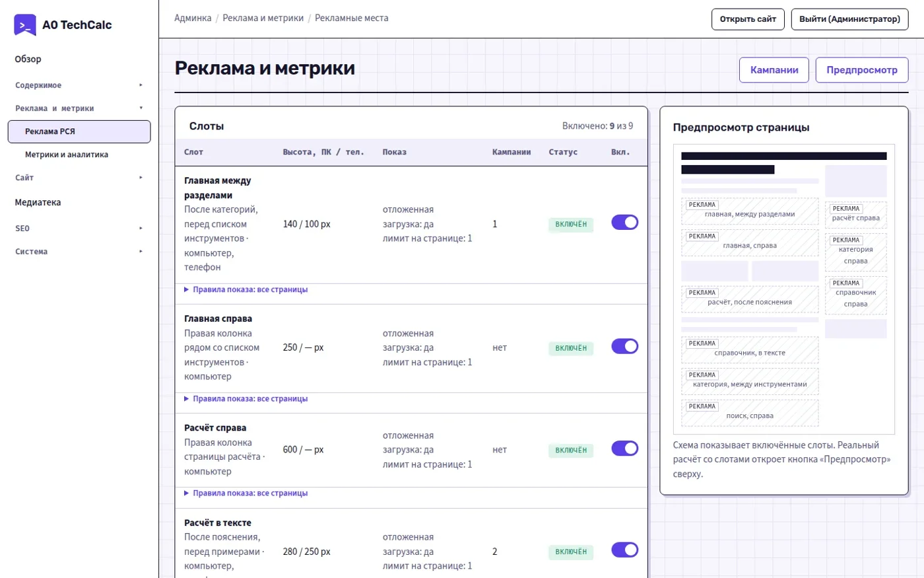Expand the Содержимое sidebar group

click(79, 85)
